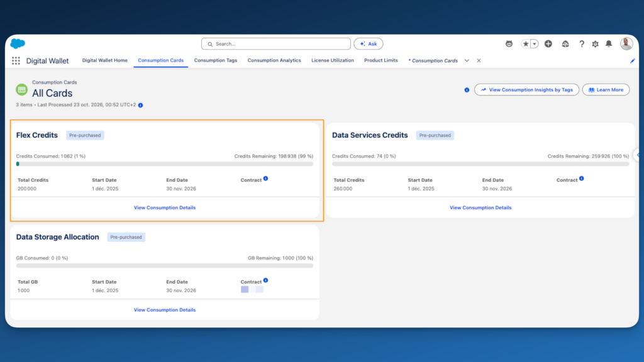
Task: Open the App Launcher grid icon
Action: [x=16, y=61]
